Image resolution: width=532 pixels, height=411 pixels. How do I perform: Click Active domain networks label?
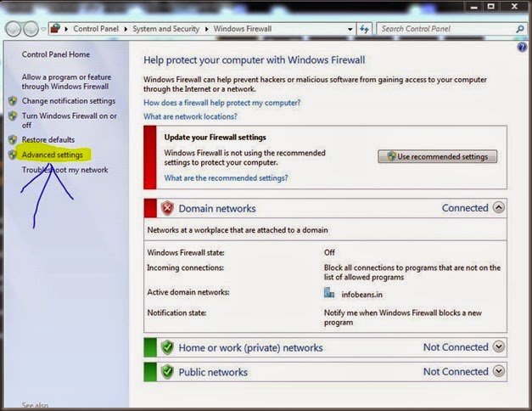pyautogui.click(x=188, y=292)
